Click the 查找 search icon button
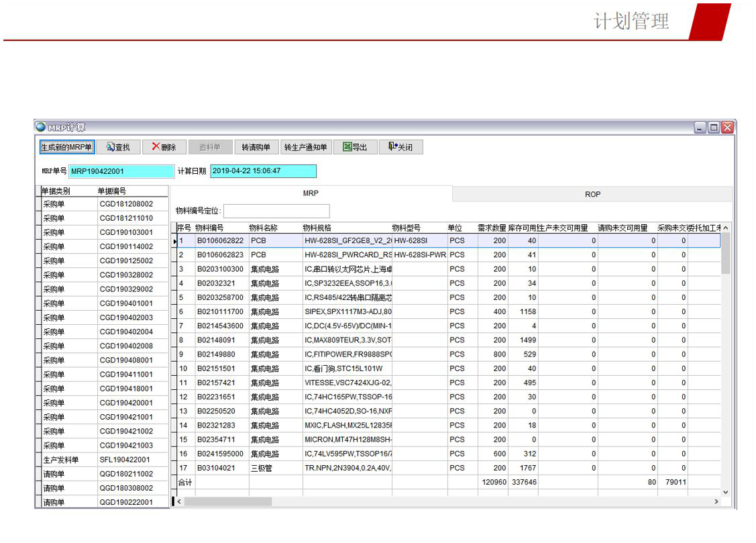 click(x=118, y=147)
